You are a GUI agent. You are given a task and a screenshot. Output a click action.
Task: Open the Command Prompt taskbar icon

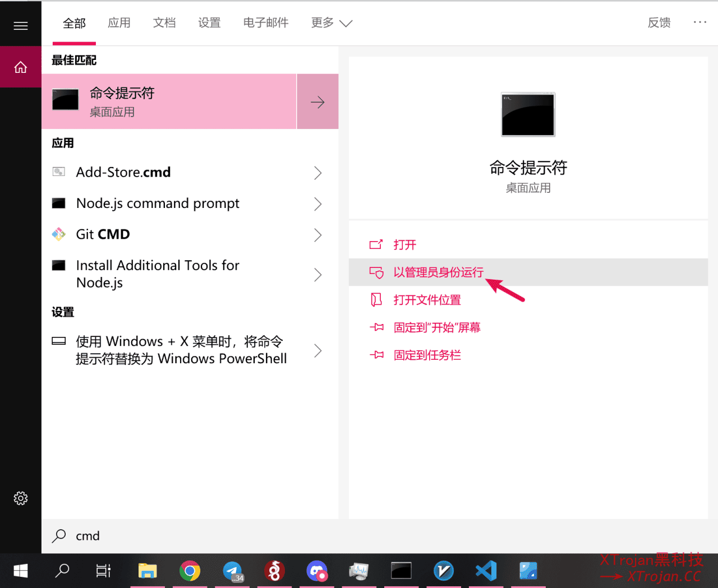click(x=401, y=571)
